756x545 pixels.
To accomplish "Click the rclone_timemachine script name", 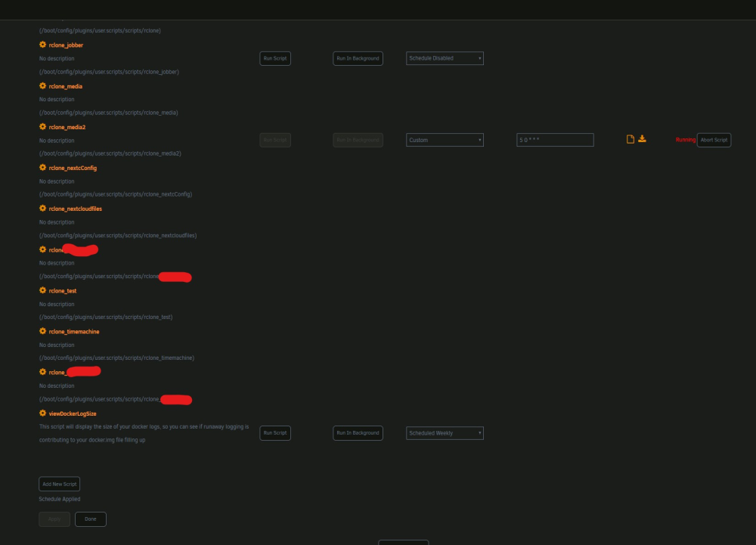I will coord(74,332).
